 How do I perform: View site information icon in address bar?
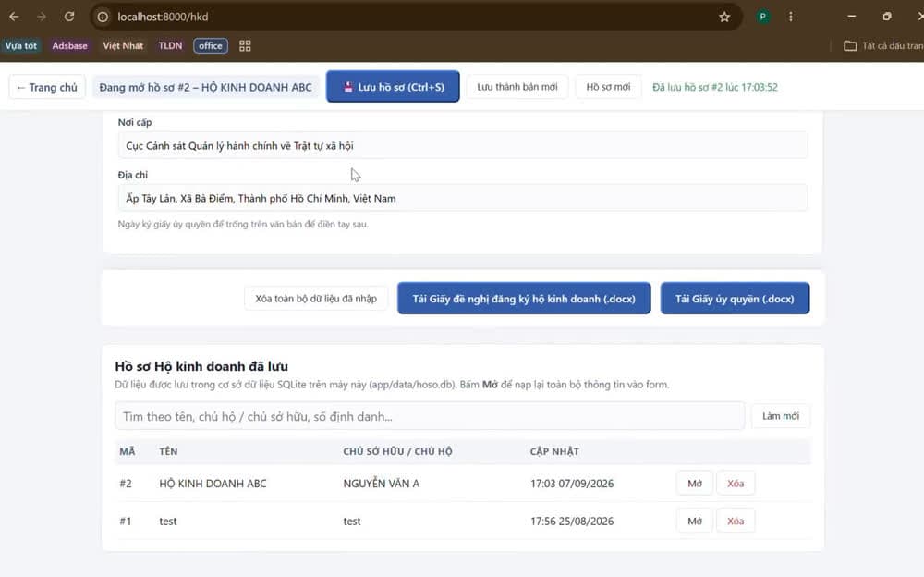tap(103, 18)
